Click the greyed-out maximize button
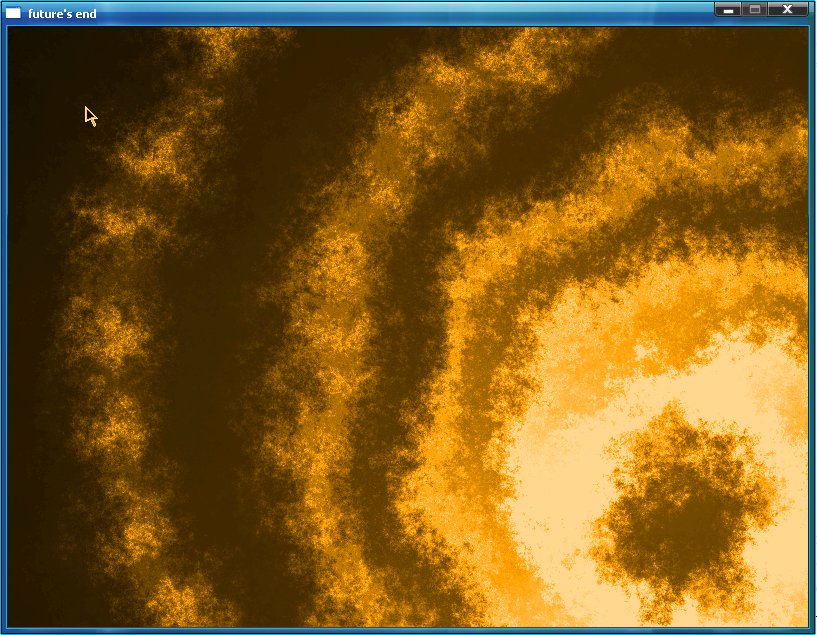 [755, 9]
